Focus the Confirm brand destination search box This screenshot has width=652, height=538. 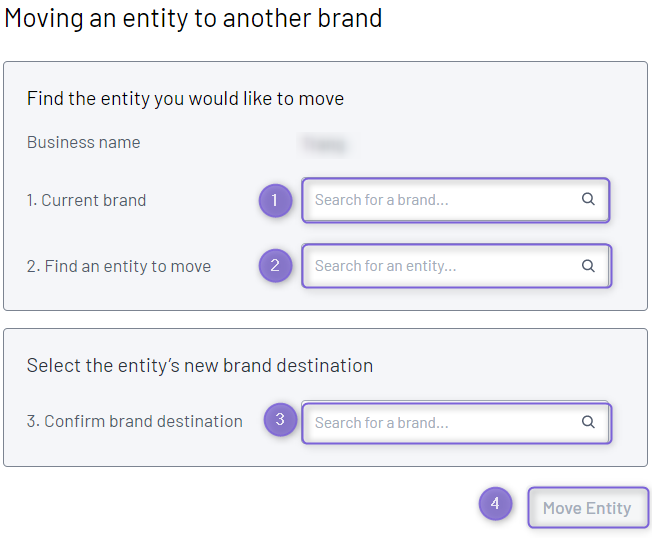[x=457, y=422]
